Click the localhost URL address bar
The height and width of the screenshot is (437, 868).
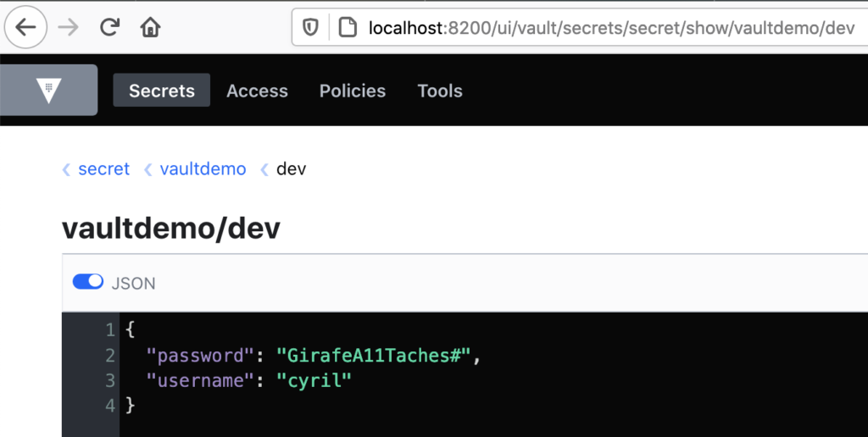(612, 27)
